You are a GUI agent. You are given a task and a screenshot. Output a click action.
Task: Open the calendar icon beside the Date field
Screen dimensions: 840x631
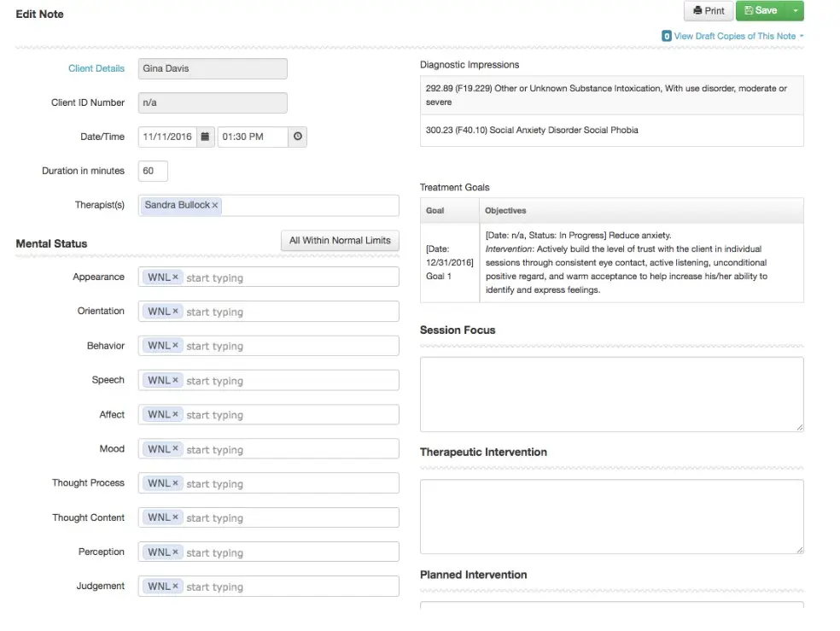[x=203, y=137]
